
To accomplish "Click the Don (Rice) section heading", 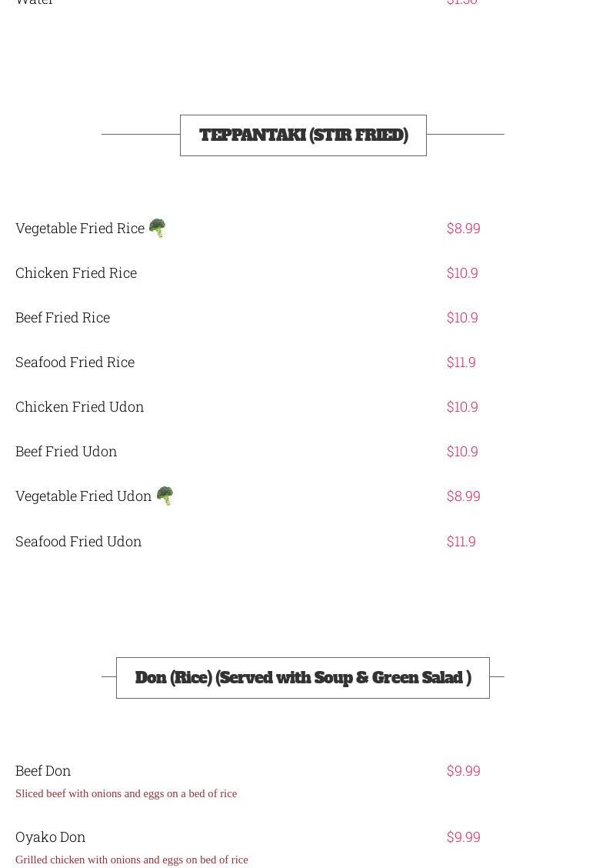I will click(x=303, y=678).
